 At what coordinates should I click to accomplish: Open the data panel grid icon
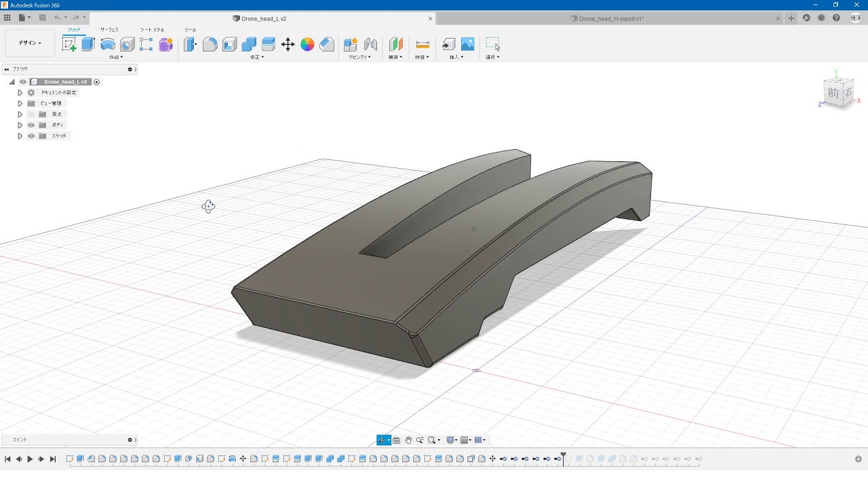pos(7,18)
